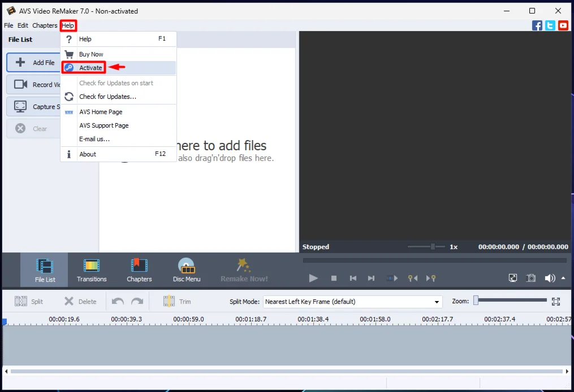Expand the volume arrow next to speaker
This screenshot has width=574, height=392.
563,278
